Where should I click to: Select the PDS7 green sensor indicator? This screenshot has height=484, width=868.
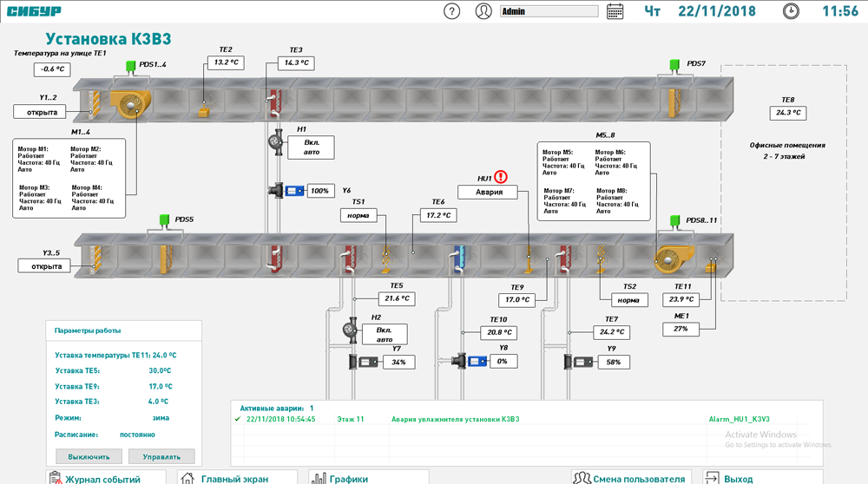coord(674,65)
